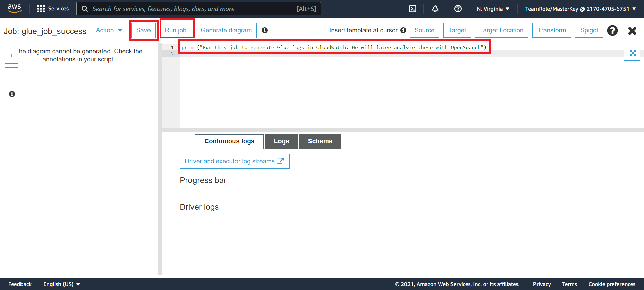The image size is (644, 290).
Task: Insert the Target Location template
Action: click(x=502, y=30)
